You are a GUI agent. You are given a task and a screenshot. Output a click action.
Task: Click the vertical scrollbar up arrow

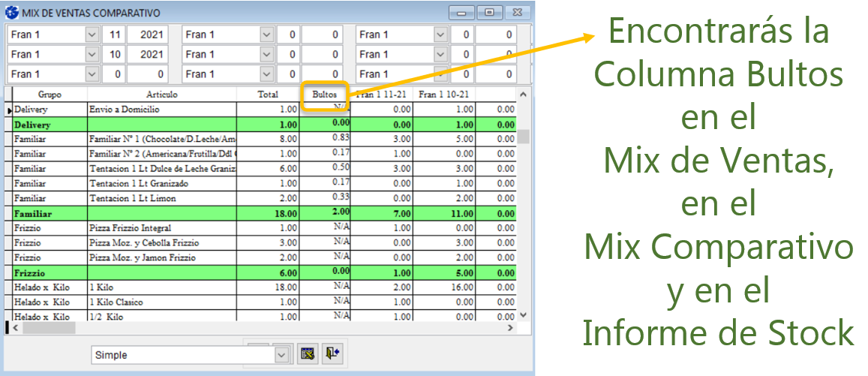coord(523,94)
